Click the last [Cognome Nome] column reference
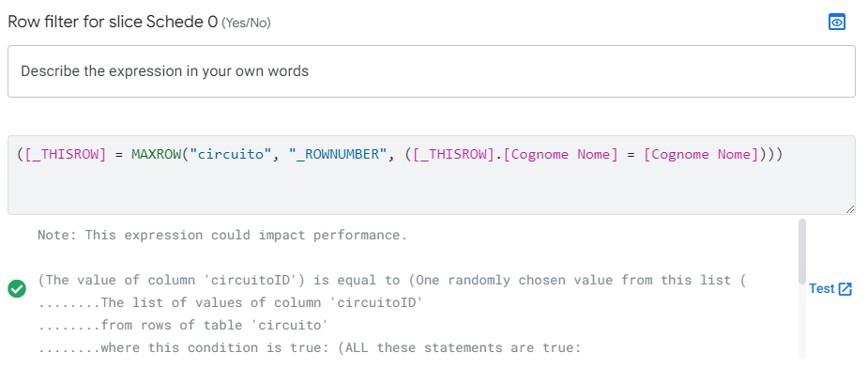 pos(700,154)
